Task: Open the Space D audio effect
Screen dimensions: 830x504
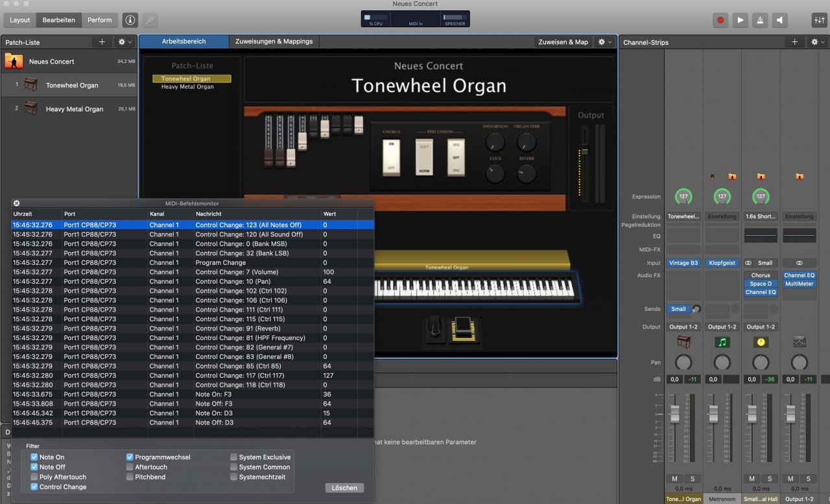Action: click(x=761, y=284)
